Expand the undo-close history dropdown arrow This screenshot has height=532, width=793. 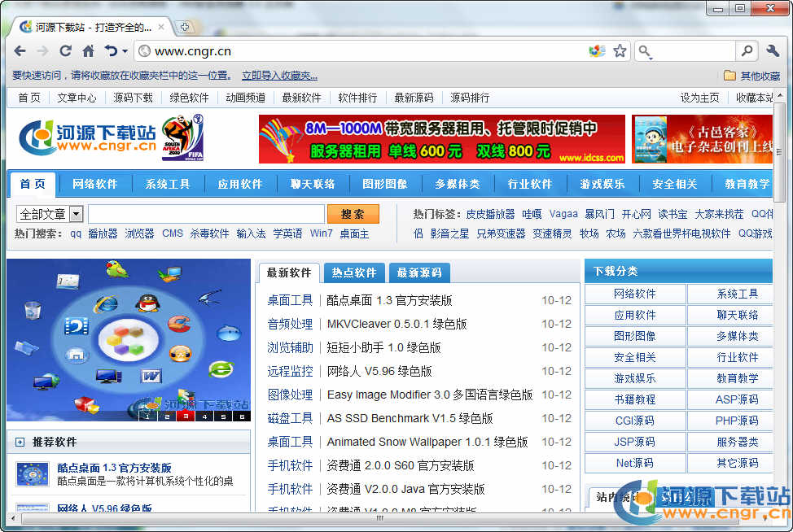pos(125,52)
